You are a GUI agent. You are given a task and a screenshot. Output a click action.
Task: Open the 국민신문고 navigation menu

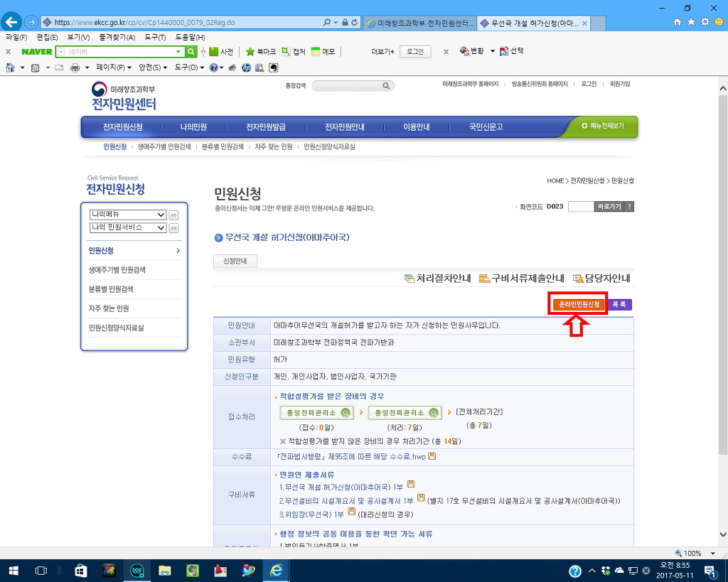click(486, 127)
